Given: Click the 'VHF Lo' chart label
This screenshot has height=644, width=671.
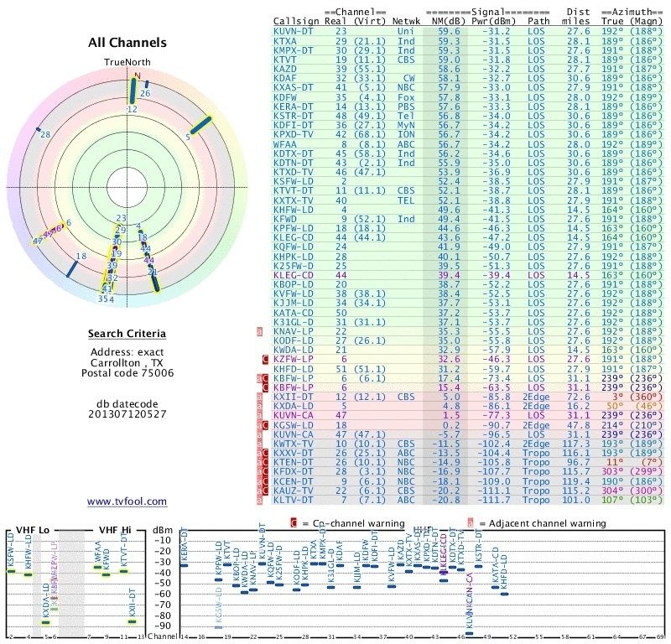Looking at the screenshot, I should coord(33,530).
